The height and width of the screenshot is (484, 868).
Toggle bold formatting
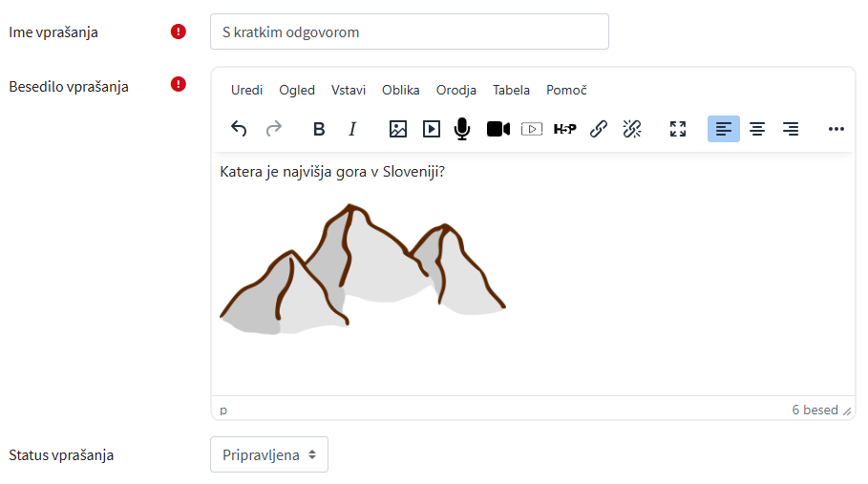click(x=319, y=129)
